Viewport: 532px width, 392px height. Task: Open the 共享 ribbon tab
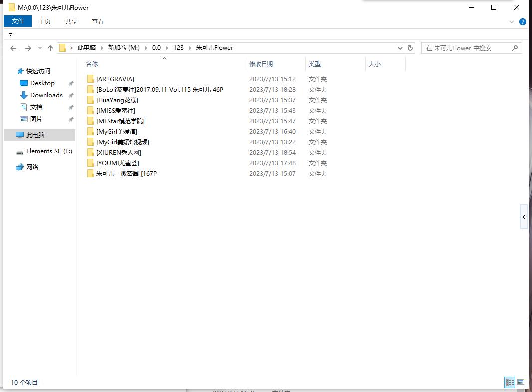tap(71, 22)
